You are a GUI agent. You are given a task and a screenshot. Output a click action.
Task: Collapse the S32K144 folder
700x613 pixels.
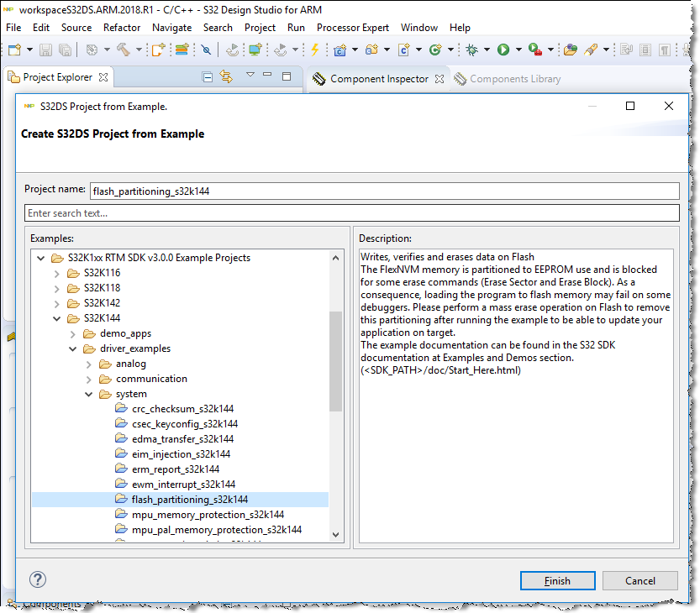point(56,318)
